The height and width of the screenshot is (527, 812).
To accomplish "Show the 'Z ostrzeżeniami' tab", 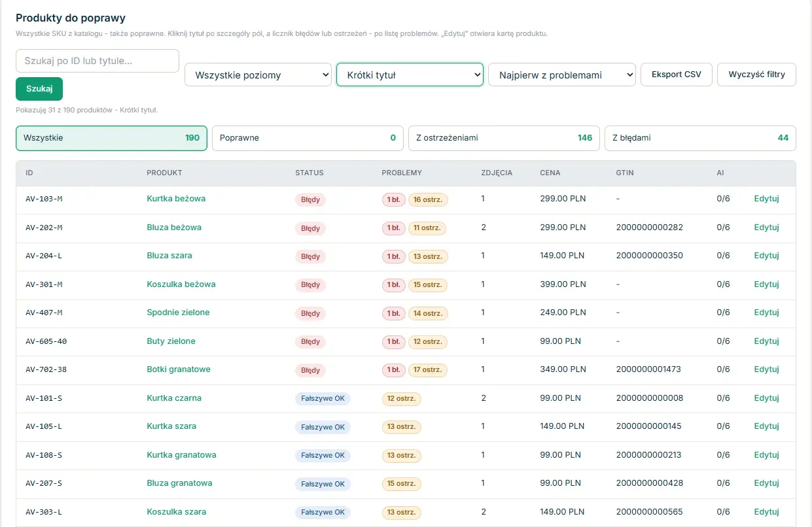I will pyautogui.click(x=504, y=138).
